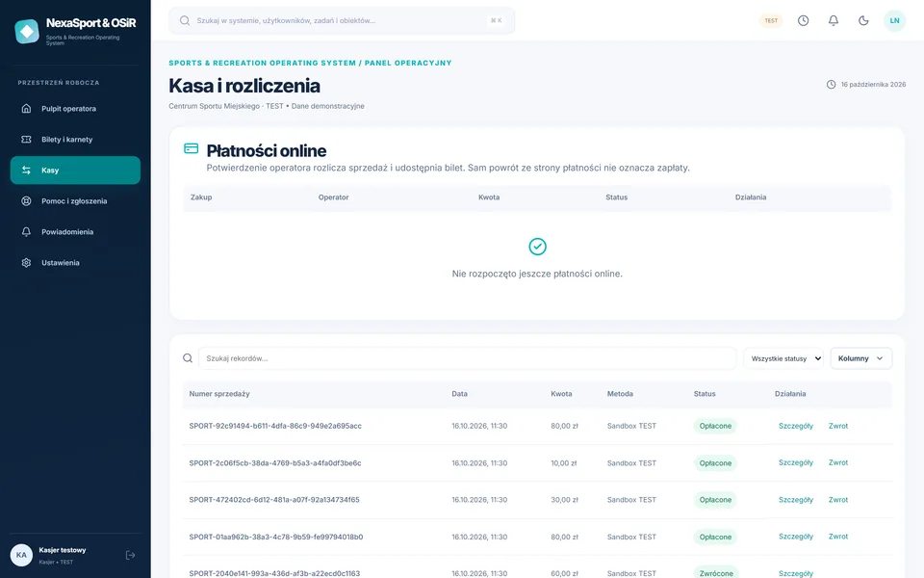
Task: Click the search icon next to Szukaj rekordów
Action: point(188,358)
